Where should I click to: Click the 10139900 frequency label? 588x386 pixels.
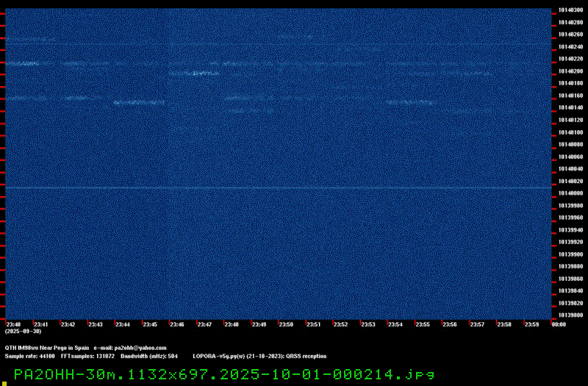[x=570, y=254]
